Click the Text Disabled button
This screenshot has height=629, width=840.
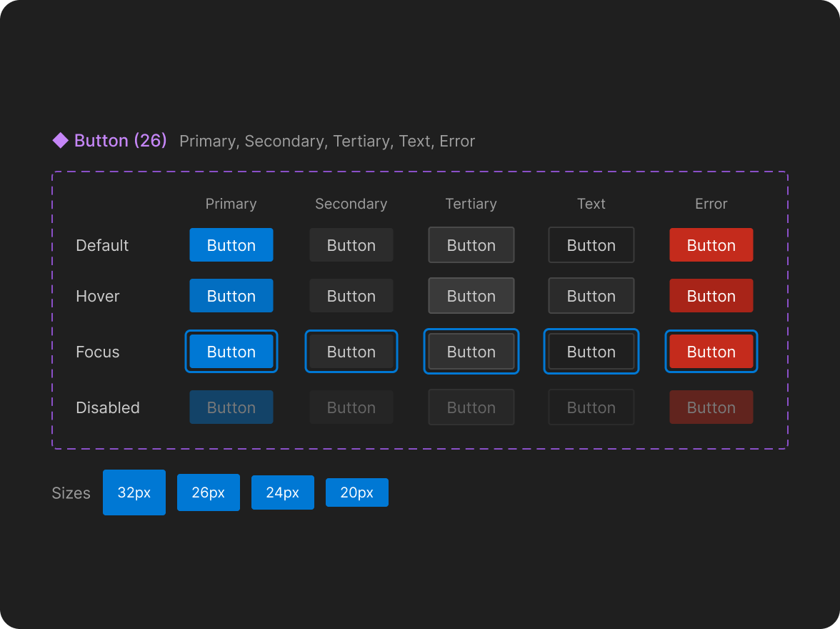coord(591,407)
